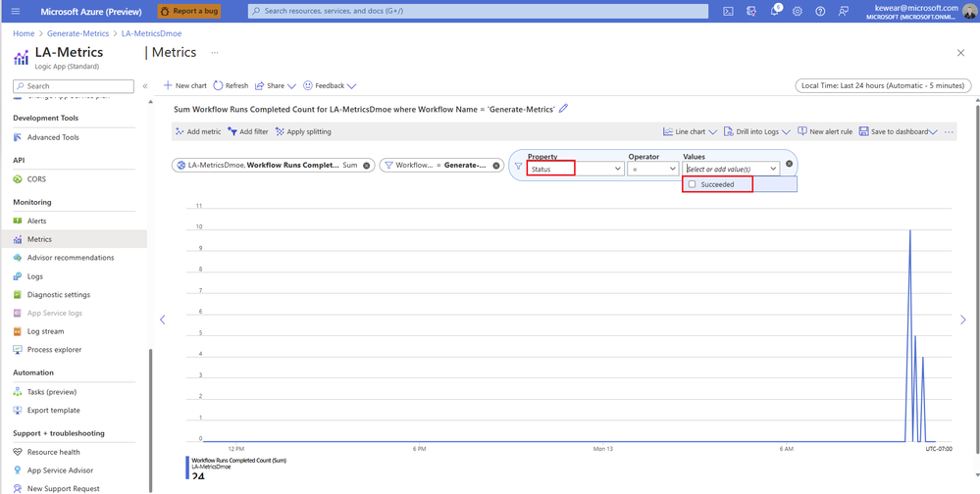Go to Home breadcrumb
The image size is (980, 494).
24,33
